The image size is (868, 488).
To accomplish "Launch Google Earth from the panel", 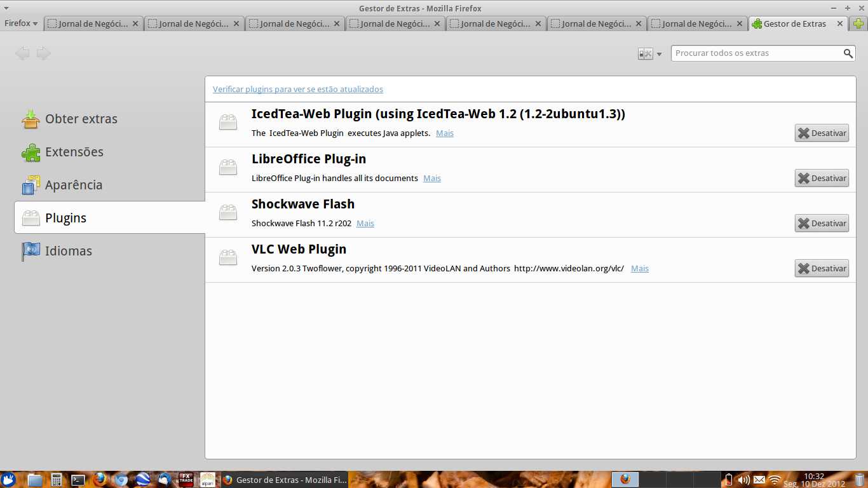I will pyautogui.click(x=143, y=480).
